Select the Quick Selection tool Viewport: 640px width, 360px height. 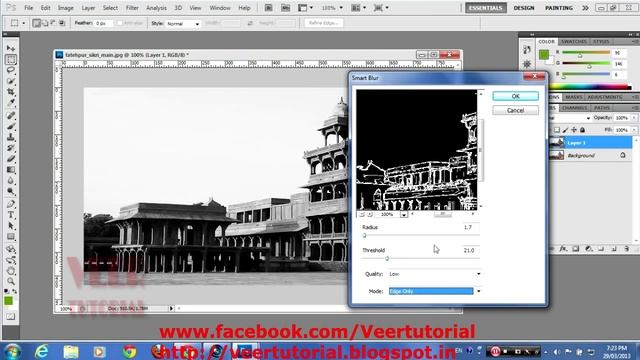click(11, 81)
